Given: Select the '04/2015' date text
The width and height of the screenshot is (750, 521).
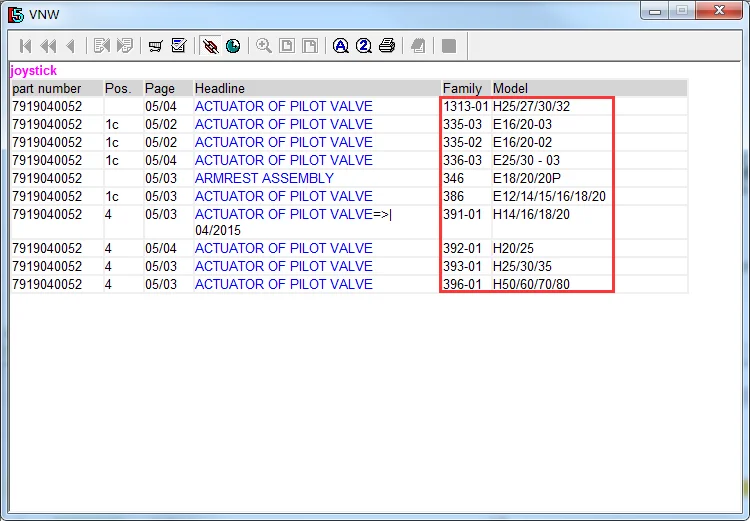Looking at the screenshot, I should 218,231.
